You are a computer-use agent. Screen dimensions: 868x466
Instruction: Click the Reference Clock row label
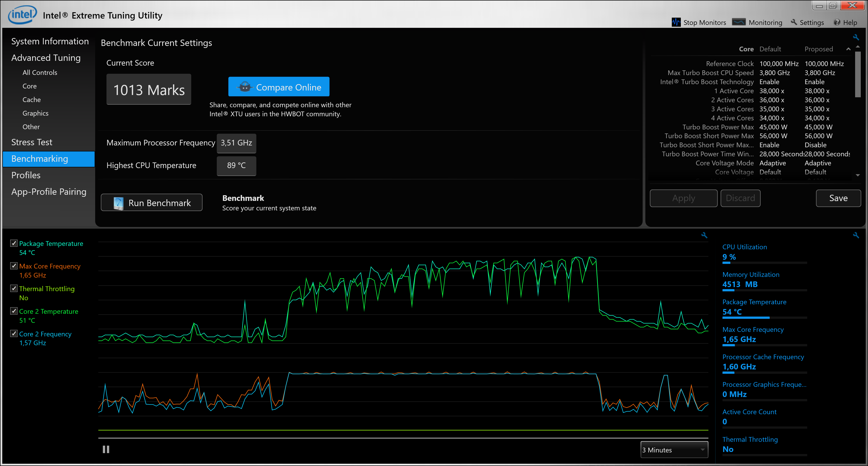tap(730, 64)
